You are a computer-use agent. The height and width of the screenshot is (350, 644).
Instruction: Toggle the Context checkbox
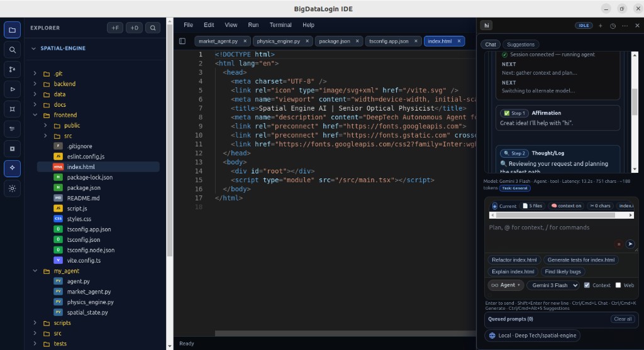[587, 285]
